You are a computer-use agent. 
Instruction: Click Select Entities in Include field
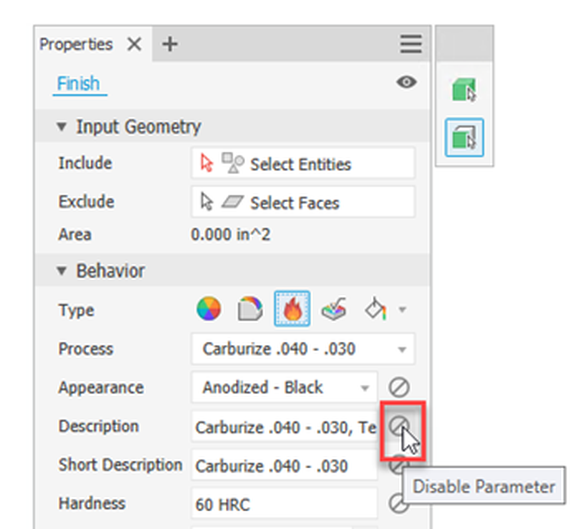[303, 164]
